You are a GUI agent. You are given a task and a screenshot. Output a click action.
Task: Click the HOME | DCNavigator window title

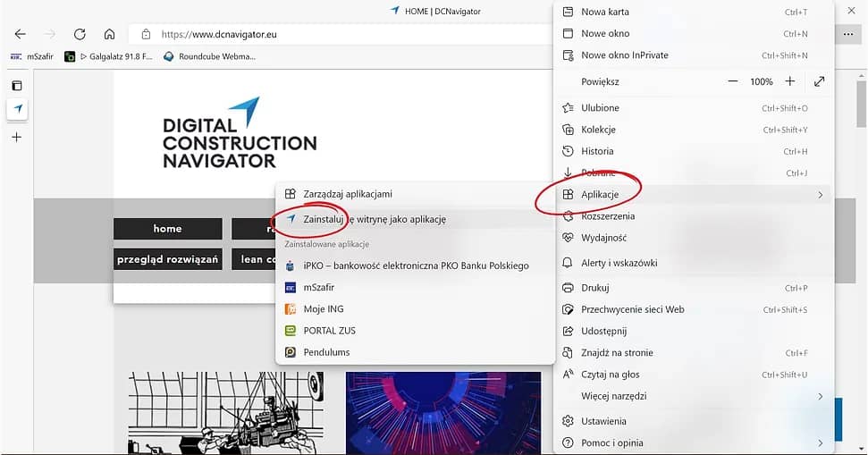click(442, 11)
